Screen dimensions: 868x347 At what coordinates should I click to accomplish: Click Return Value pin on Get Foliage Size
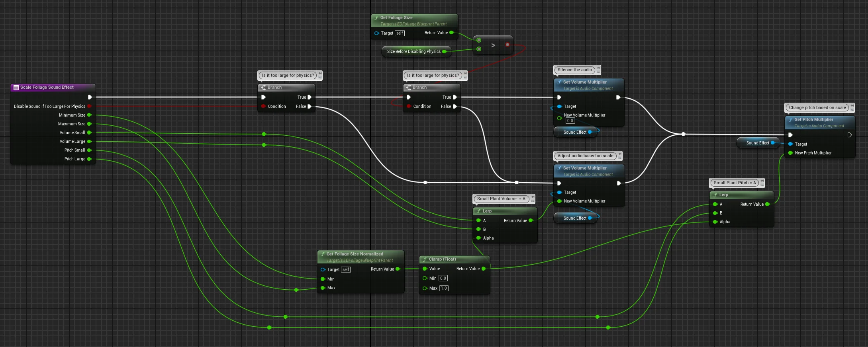451,33
